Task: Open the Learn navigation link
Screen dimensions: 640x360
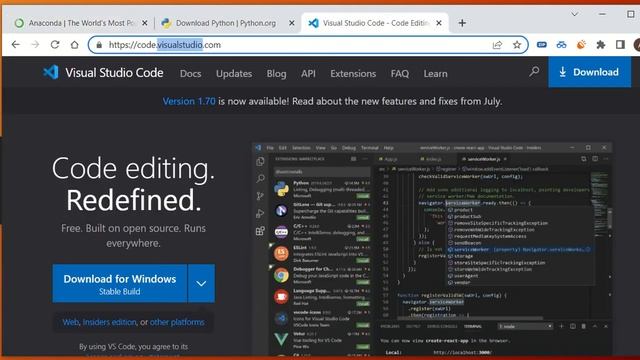Action: click(435, 73)
